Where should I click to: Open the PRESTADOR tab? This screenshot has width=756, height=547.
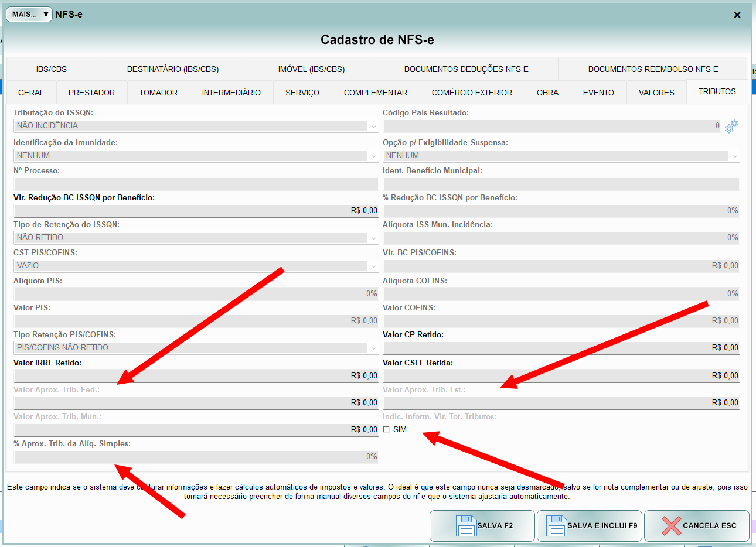tap(91, 93)
